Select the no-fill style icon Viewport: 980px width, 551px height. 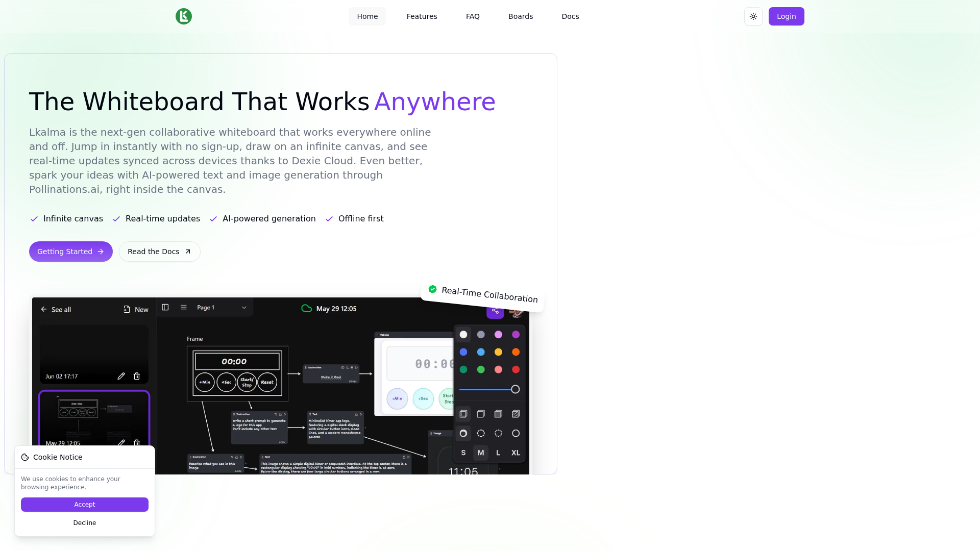pyautogui.click(x=463, y=414)
